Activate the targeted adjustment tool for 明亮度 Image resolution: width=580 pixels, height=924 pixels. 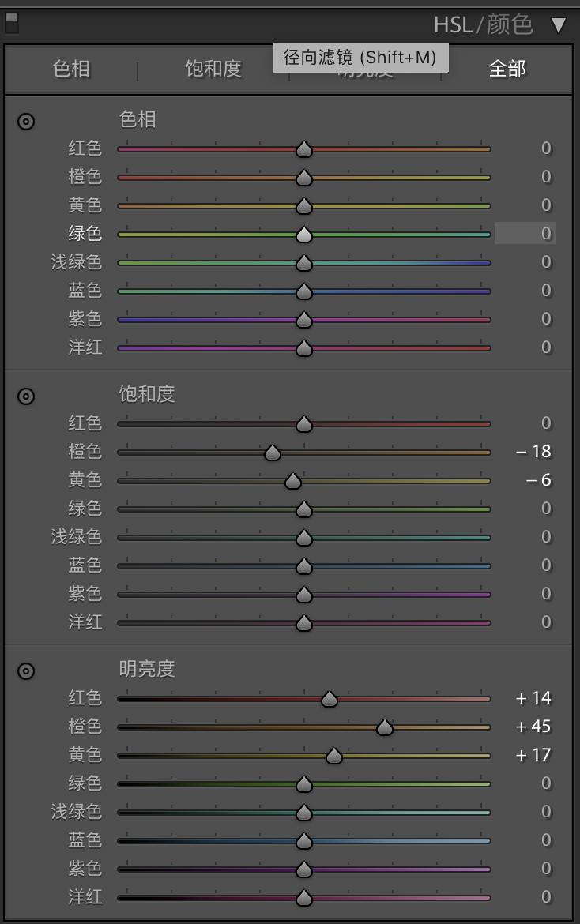pos(26,671)
